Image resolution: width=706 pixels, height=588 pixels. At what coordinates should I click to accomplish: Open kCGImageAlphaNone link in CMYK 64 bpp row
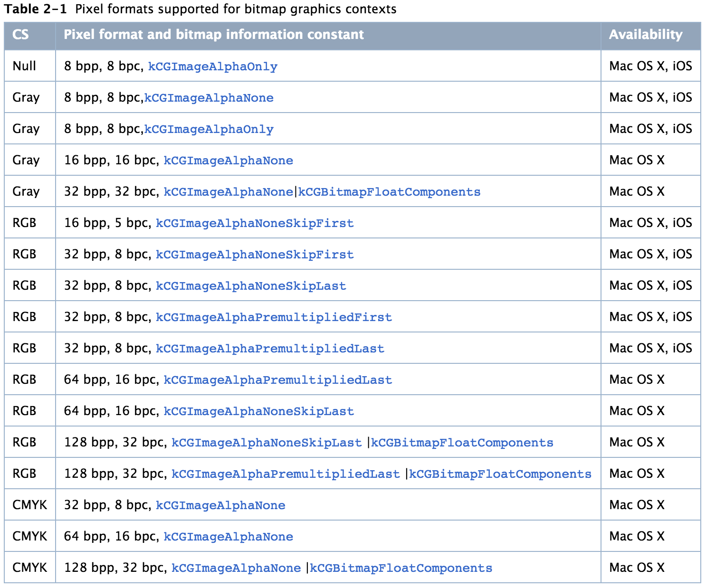(x=229, y=537)
